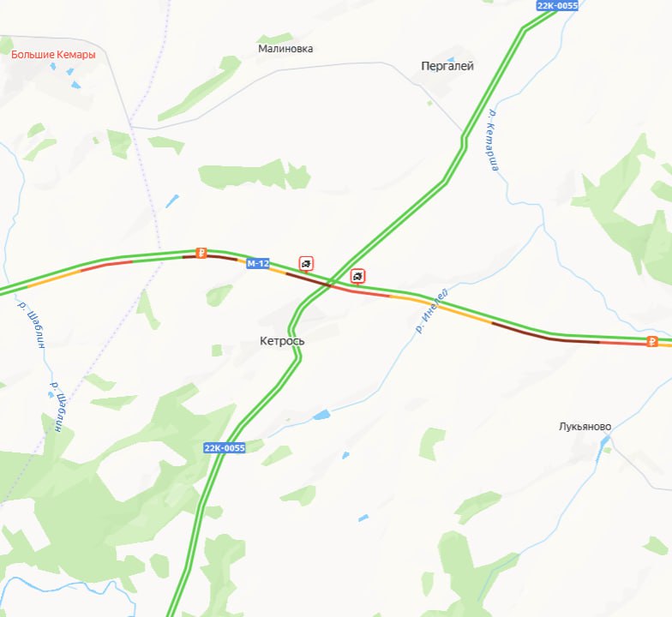The height and width of the screenshot is (617, 672).
Task: Select the red Большие Кемары place label
Action: (x=53, y=55)
